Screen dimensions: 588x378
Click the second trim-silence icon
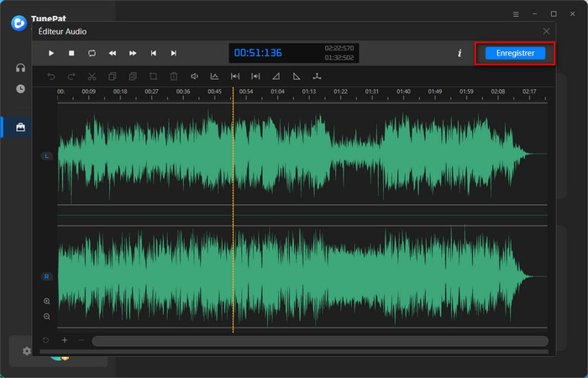255,76
